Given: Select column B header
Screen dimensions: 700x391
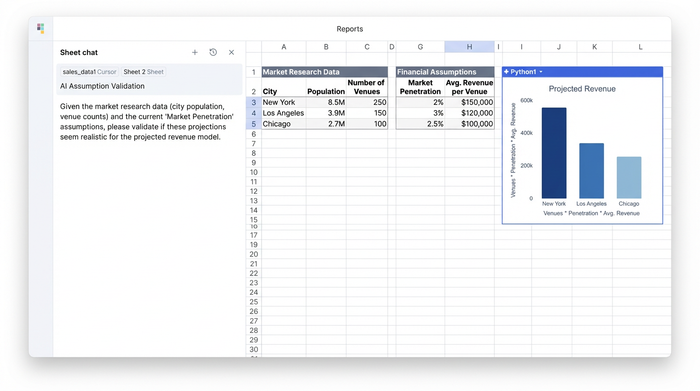Looking at the screenshot, I should click(x=326, y=47).
